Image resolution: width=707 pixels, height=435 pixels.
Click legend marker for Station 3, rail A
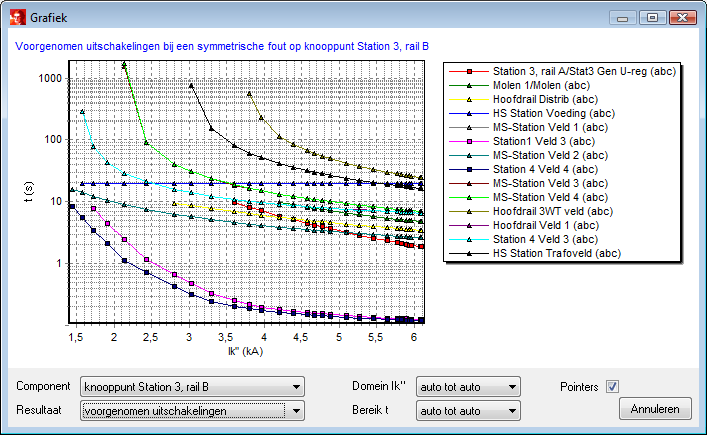[468, 73]
